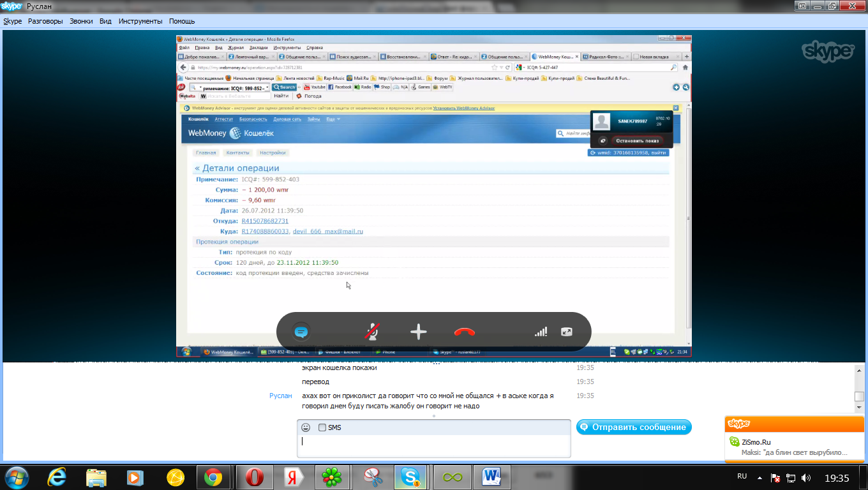Check call signal quality bars icon
Viewport: 868px width, 490px height.
[541, 332]
